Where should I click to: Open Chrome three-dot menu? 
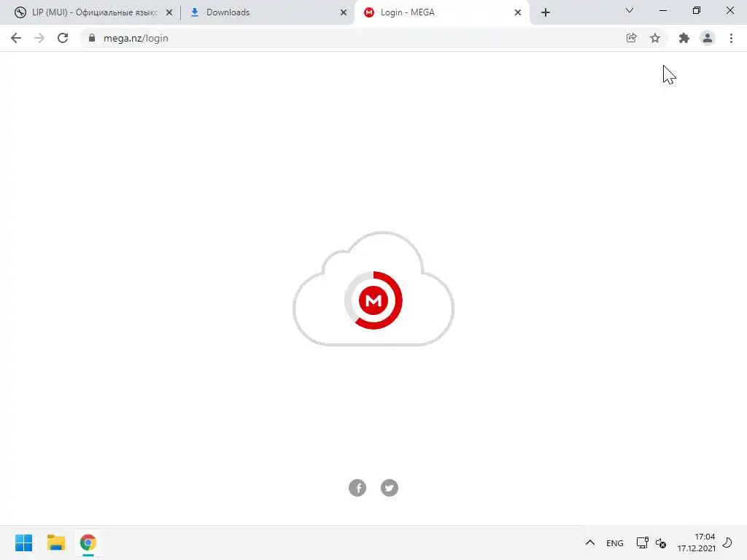731,38
